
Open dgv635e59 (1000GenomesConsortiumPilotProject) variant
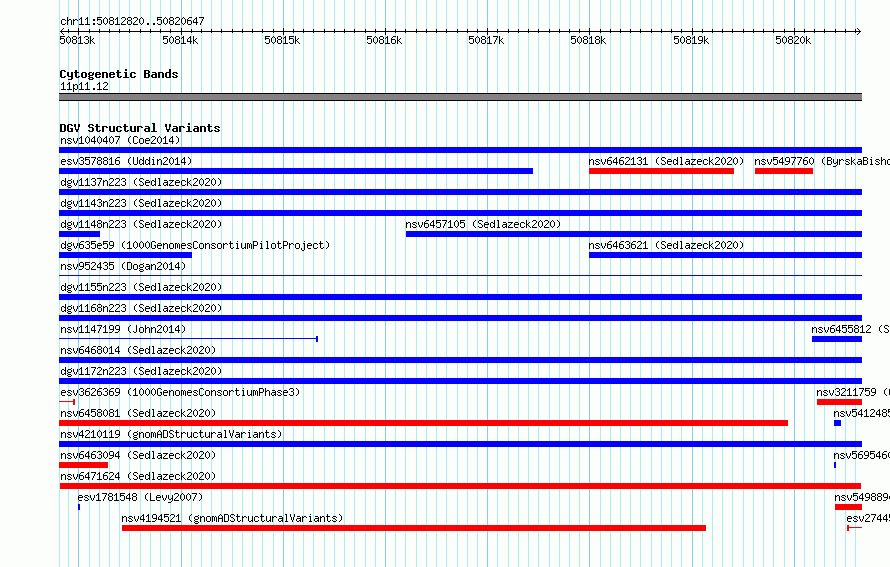pos(125,255)
